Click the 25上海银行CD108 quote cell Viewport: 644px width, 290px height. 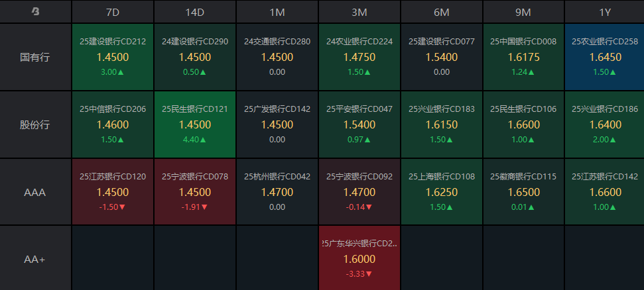[x=442, y=192]
